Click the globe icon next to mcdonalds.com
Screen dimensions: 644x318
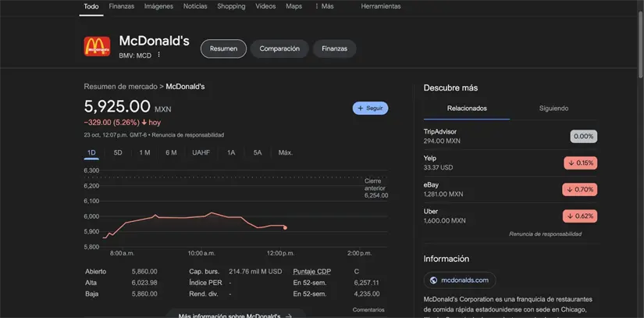(x=433, y=280)
